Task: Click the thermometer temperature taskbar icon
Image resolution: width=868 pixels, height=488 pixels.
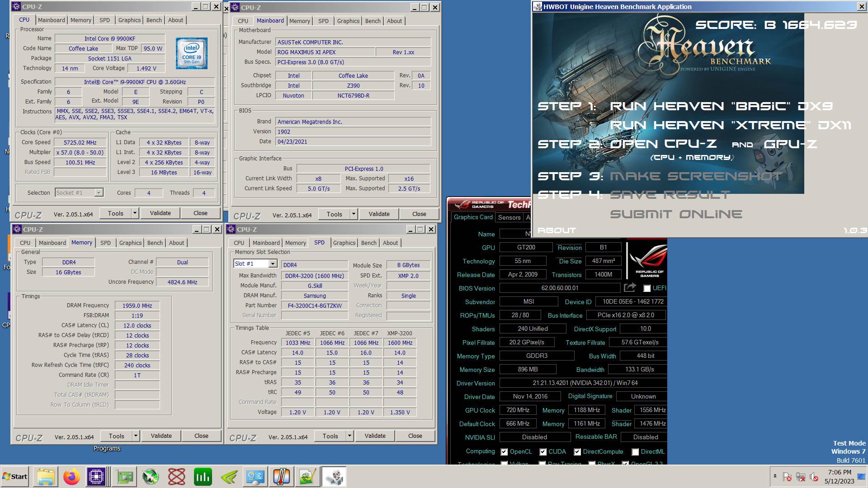Action: click(281, 477)
